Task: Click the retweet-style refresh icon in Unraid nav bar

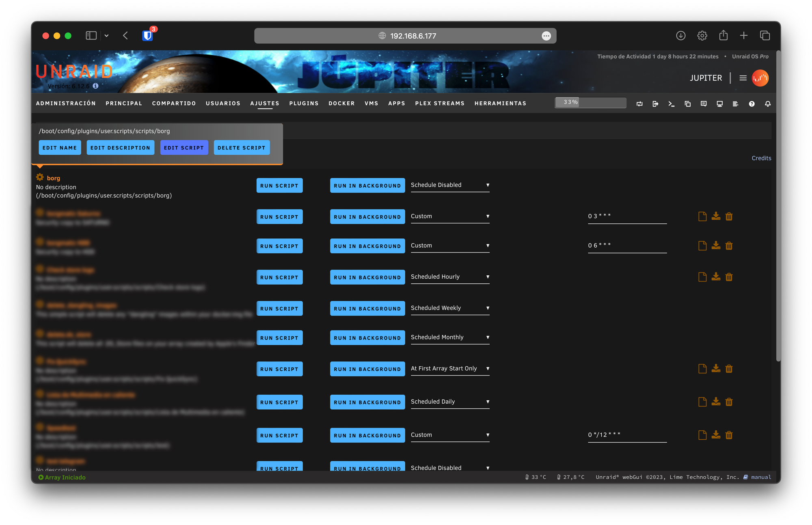Action: [639, 104]
